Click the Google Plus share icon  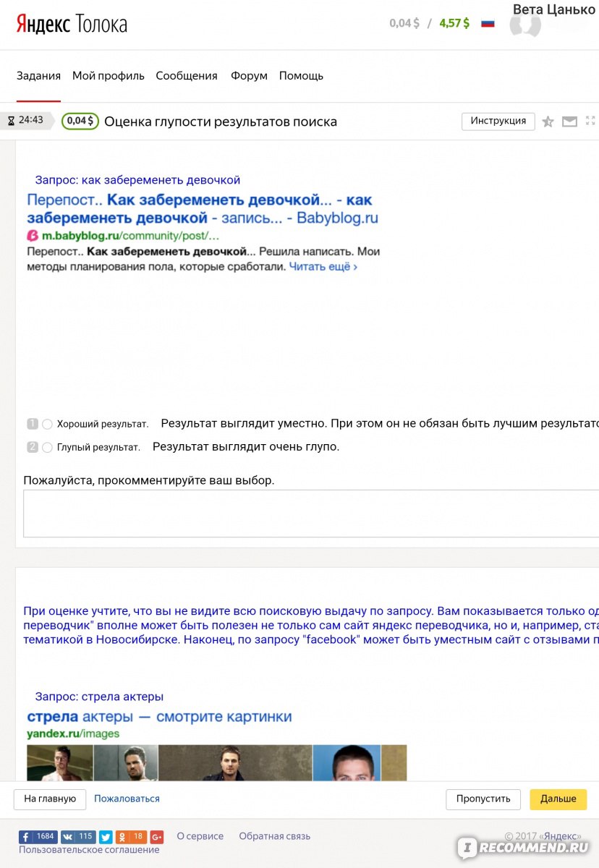(157, 837)
